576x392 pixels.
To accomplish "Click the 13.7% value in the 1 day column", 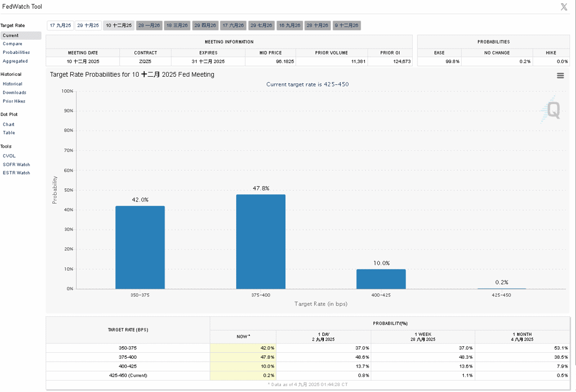I will [362, 366].
